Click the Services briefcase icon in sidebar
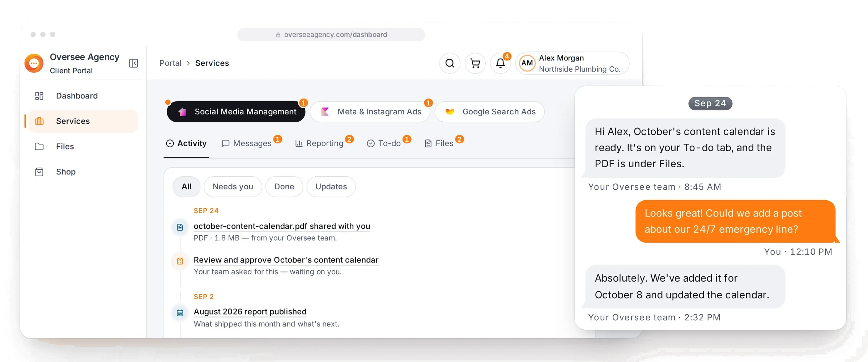 [39, 121]
